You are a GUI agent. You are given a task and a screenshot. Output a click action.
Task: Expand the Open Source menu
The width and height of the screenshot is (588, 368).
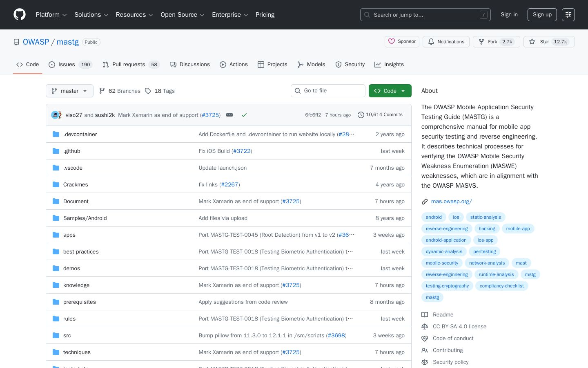tap(183, 15)
